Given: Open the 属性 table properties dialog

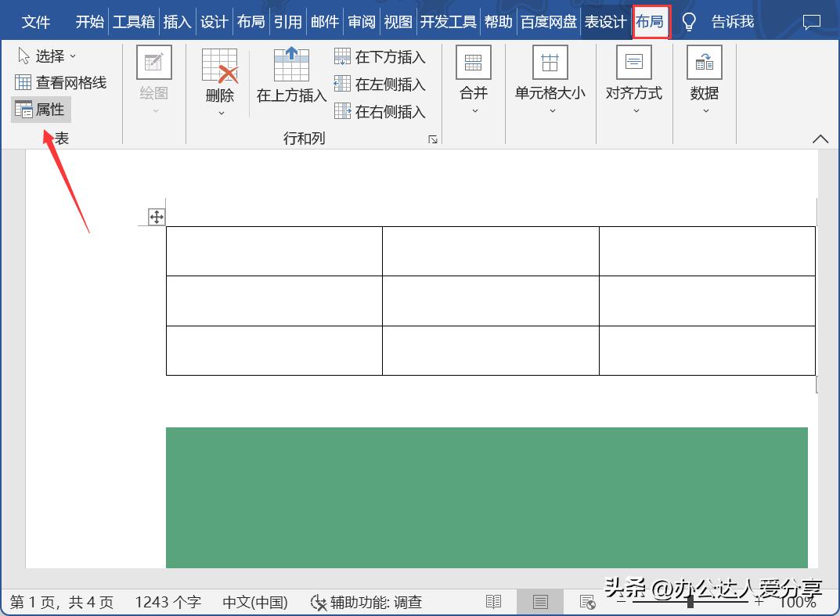Looking at the screenshot, I should [x=41, y=110].
